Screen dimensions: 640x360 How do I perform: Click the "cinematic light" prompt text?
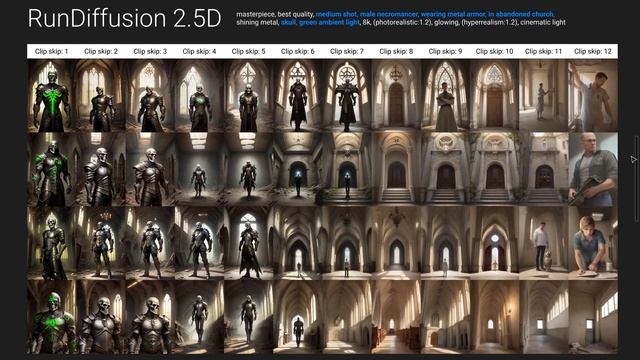pyautogui.click(x=543, y=22)
